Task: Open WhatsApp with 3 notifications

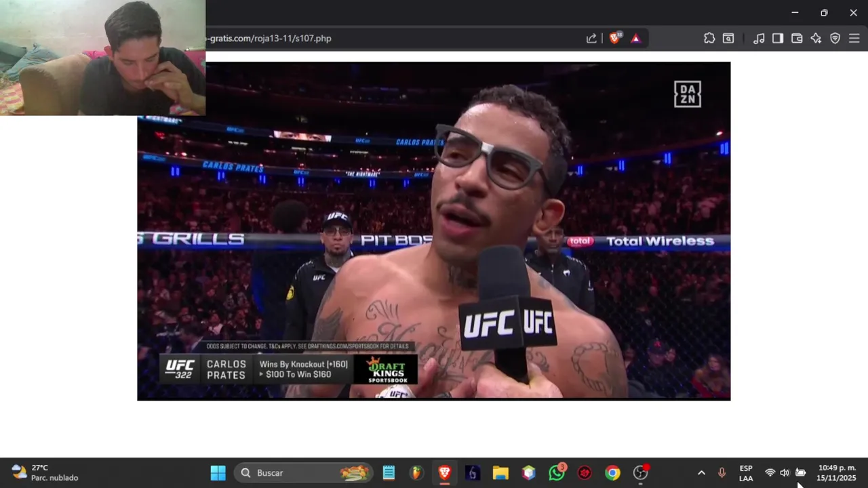Action: [x=557, y=473]
